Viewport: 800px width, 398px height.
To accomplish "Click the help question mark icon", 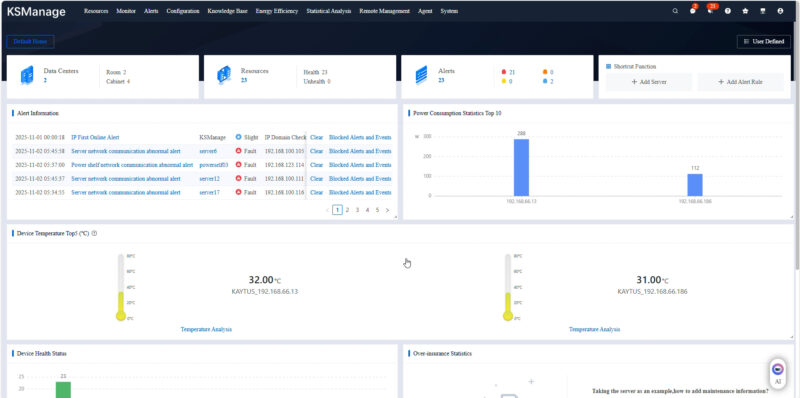I will click(x=728, y=11).
